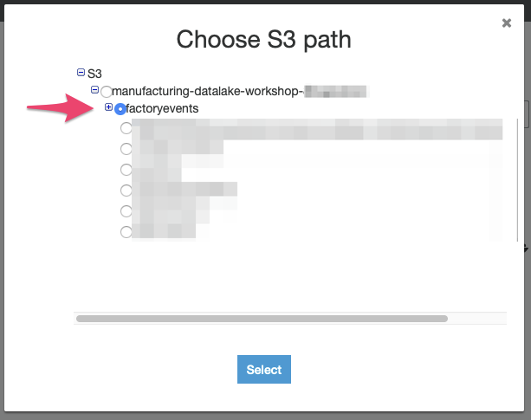The height and width of the screenshot is (420, 531).
Task: Choose the factoryevents radio button
Action: point(120,109)
